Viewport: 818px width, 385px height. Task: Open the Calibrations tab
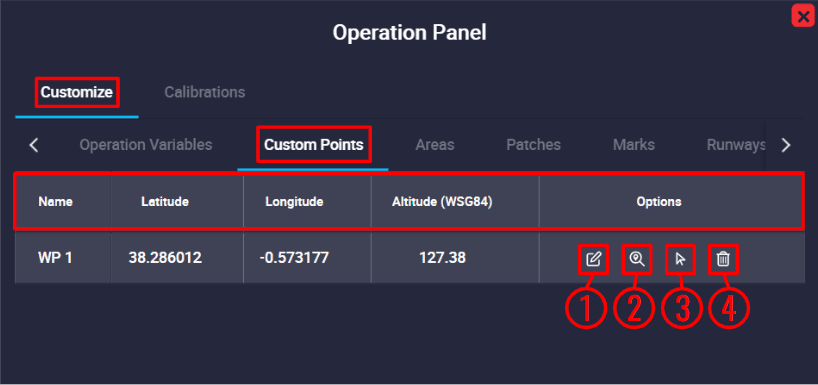204,92
